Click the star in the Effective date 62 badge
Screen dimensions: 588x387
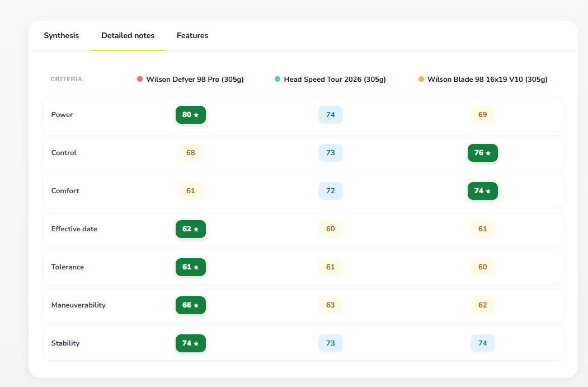pos(196,230)
